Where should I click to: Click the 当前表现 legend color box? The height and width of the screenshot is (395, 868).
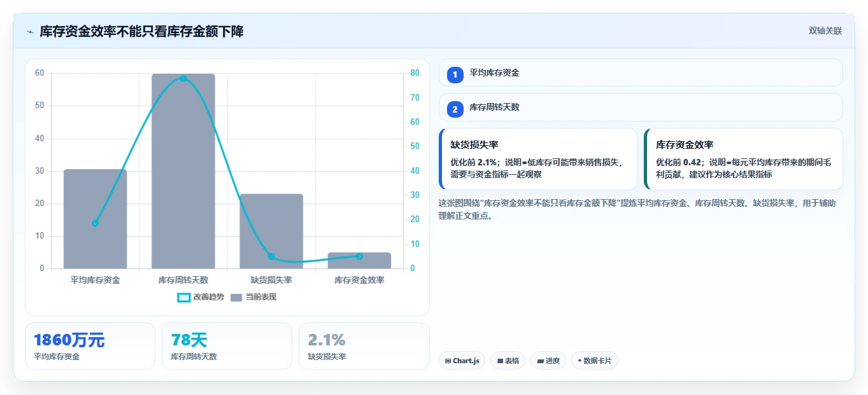(x=236, y=298)
